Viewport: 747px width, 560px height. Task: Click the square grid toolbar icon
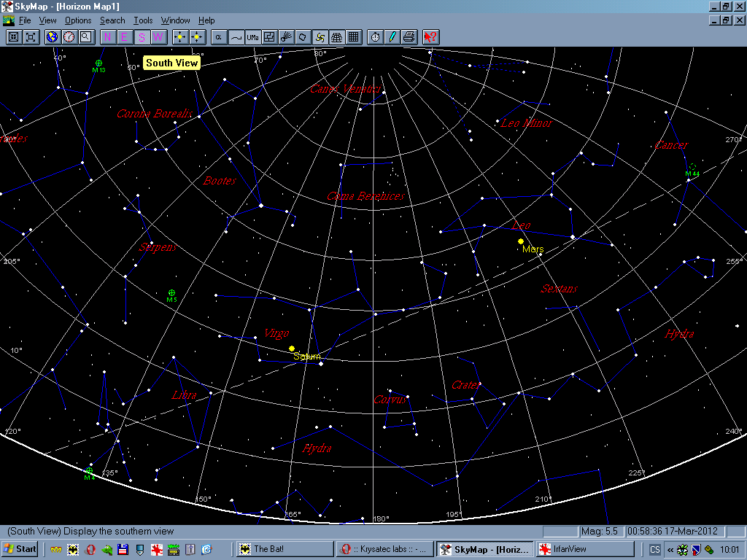click(x=354, y=37)
